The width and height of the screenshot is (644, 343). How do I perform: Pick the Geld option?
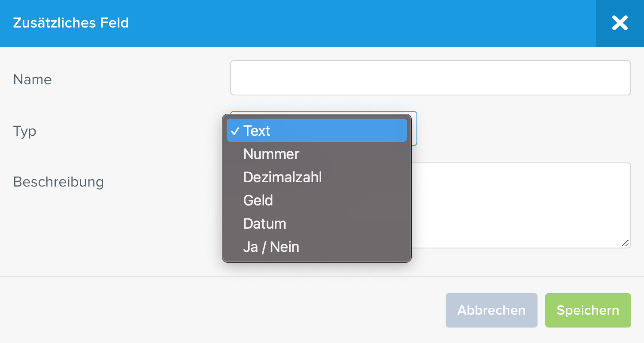pos(317,200)
